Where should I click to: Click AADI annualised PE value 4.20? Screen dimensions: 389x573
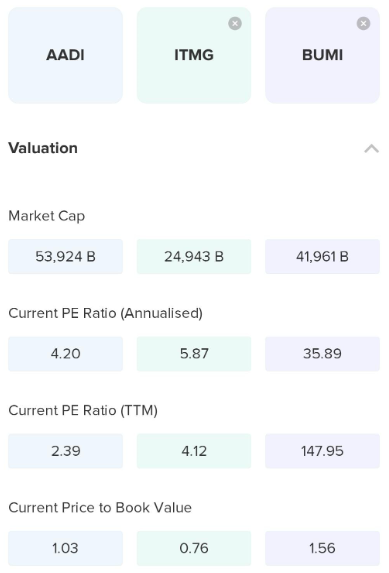pos(65,354)
